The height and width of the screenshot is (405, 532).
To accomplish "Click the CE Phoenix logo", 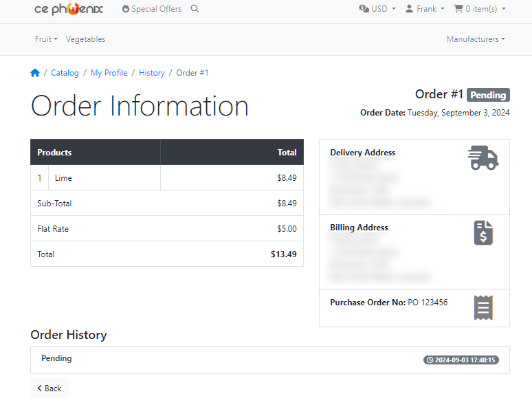I will point(69,9).
